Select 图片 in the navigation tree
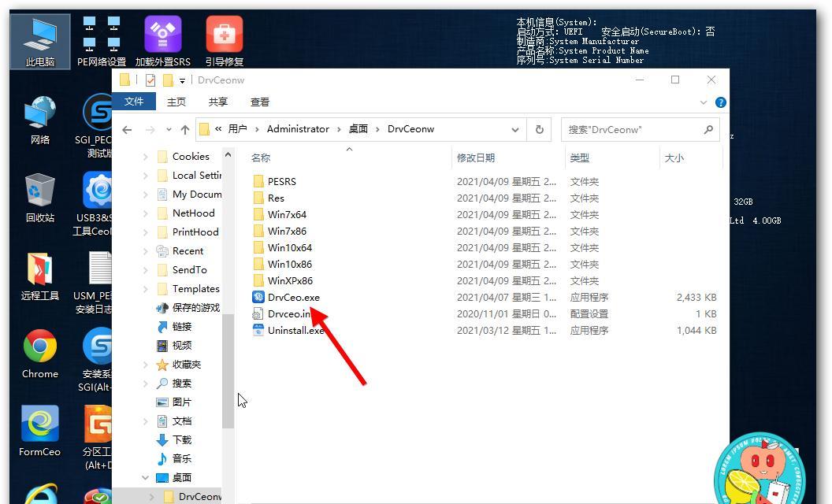This screenshot has width=832, height=504. [x=182, y=402]
